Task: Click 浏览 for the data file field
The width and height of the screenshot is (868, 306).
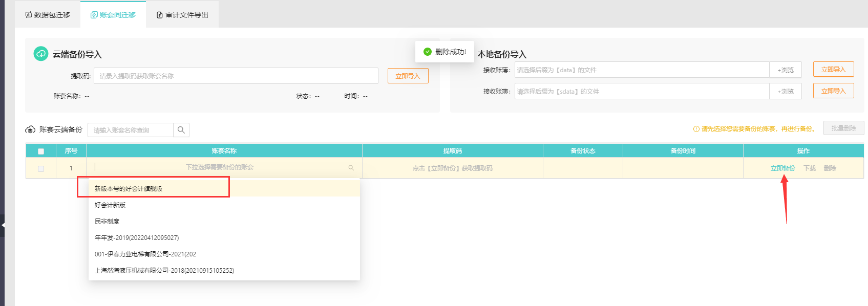Action: (x=785, y=70)
